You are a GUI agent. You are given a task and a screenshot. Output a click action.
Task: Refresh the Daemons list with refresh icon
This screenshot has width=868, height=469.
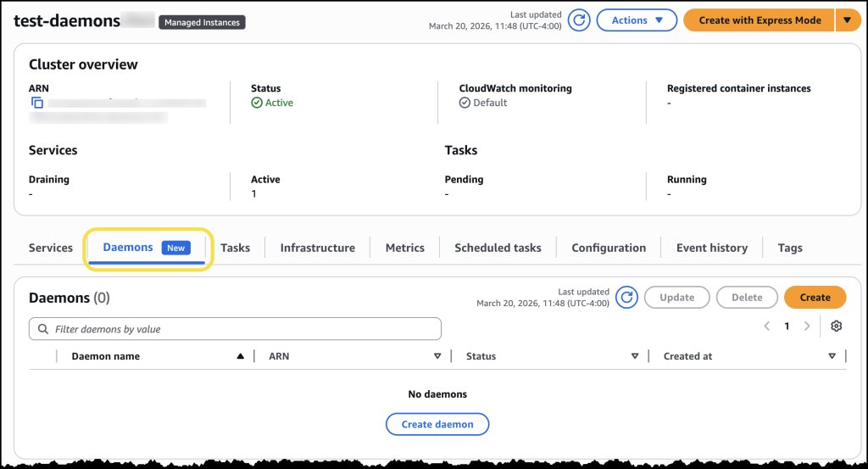click(x=626, y=298)
